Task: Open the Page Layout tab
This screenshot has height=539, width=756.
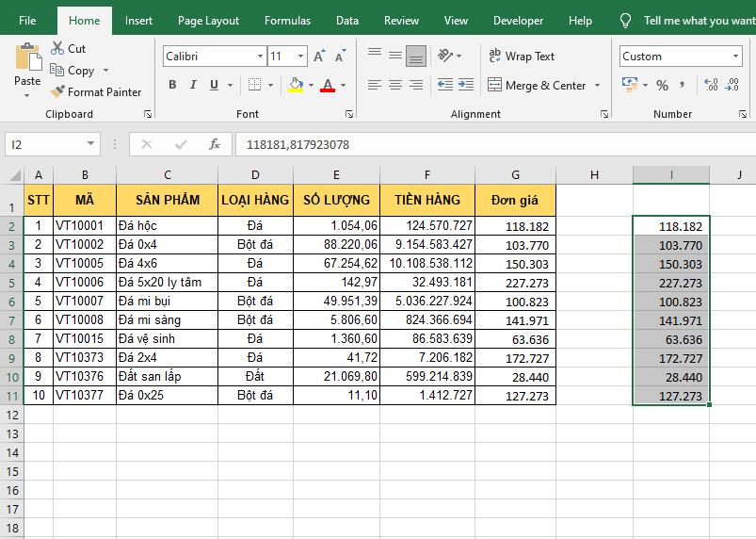Action: click(208, 21)
